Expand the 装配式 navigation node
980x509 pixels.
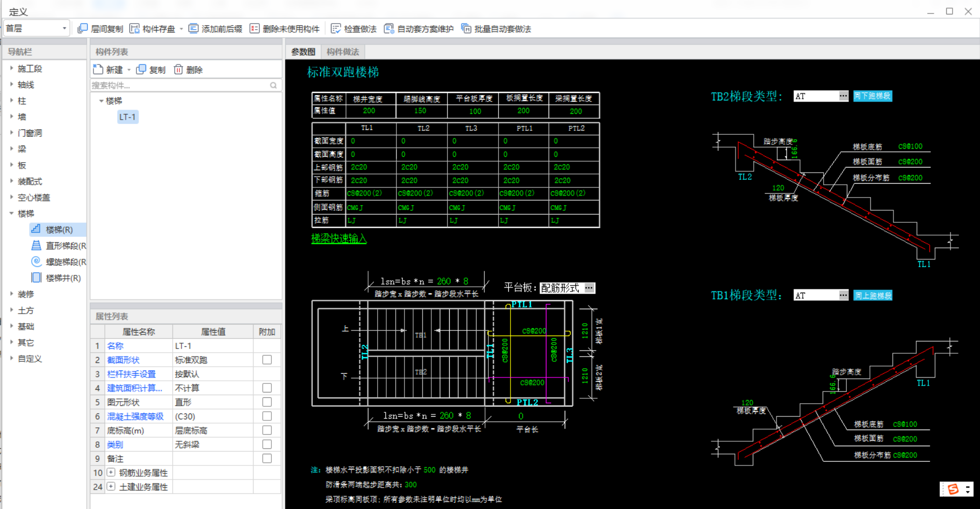11,181
